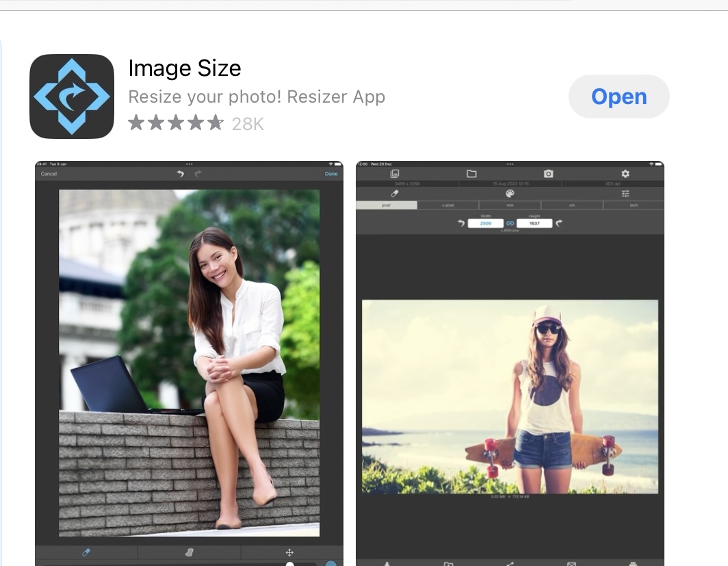Click the folder icon in right screenshot
Viewport: 728px width, 566px height.
point(471,174)
